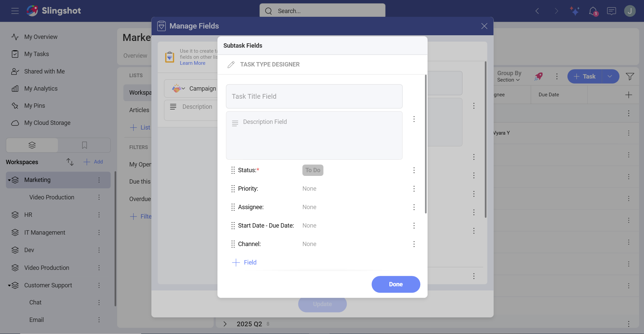Click the Task Title Field input
Screen dimensions: 644x334
[314, 96]
